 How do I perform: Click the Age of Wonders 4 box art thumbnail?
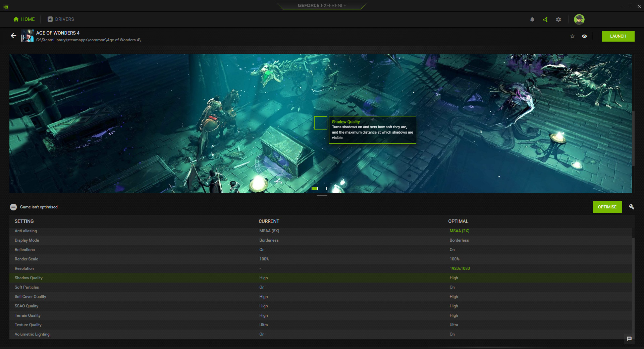click(x=27, y=36)
